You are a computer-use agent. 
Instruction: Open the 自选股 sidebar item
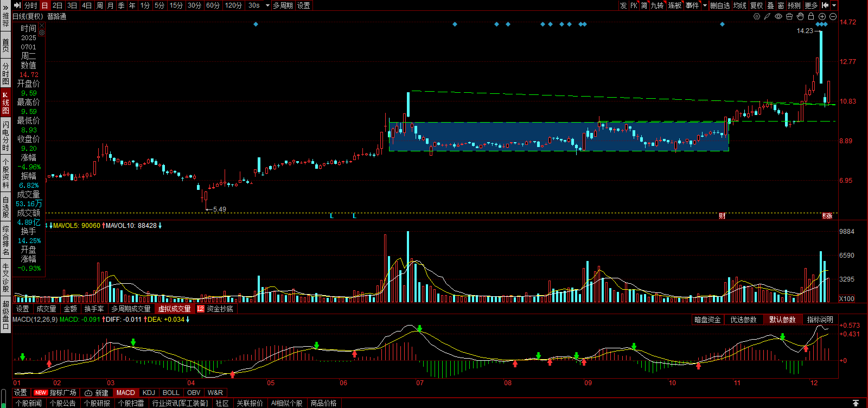click(x=5, y=207)
